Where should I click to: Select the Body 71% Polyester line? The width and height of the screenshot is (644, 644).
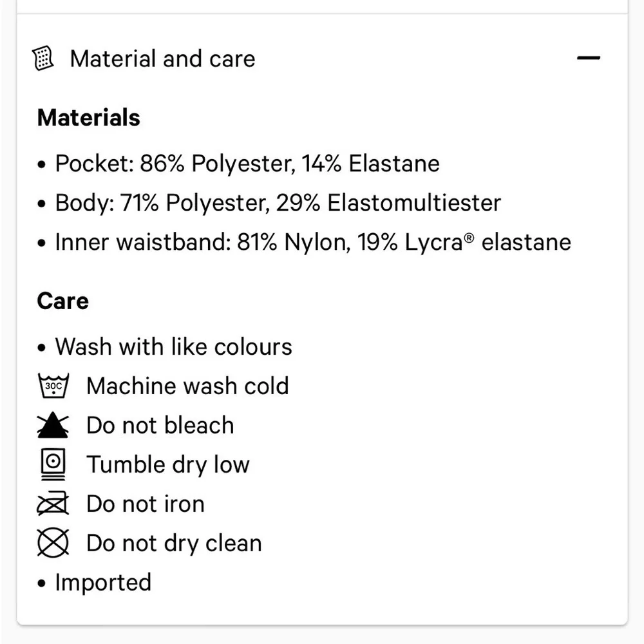pyautogui.click(x=278, y=203)
